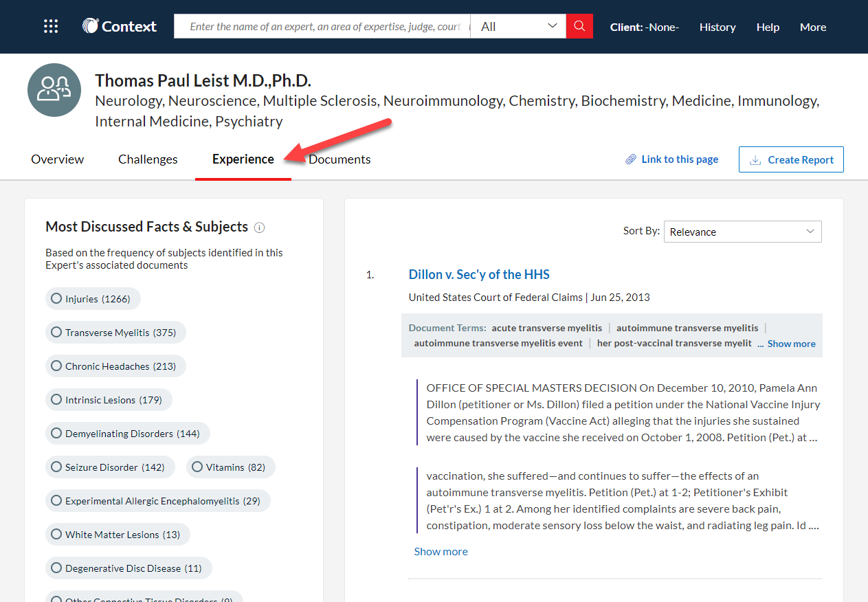Switch to the Challenges tab

click(148, 159)
